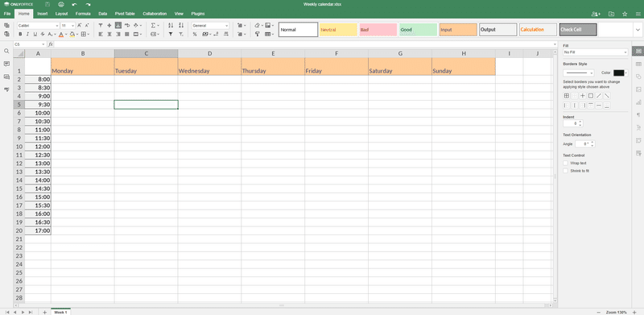Screen dimensions: 644x315
Task: Switch to the Formula tab
Action: (x=83, y=14)
